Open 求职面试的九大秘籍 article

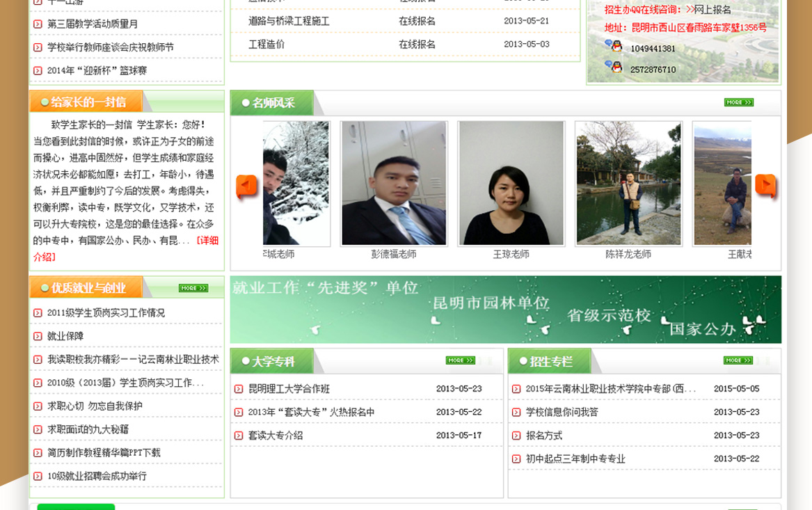coord(88,429)
